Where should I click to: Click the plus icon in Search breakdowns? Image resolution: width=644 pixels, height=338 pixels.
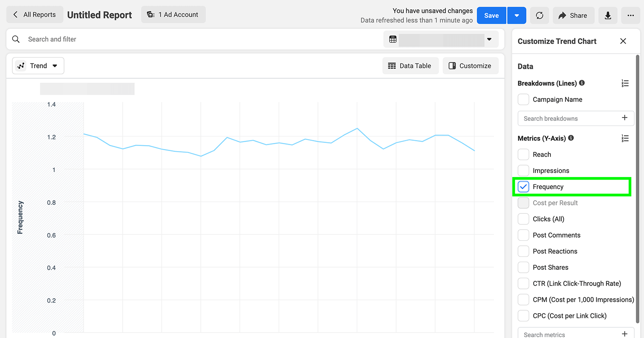coord(625,118)
